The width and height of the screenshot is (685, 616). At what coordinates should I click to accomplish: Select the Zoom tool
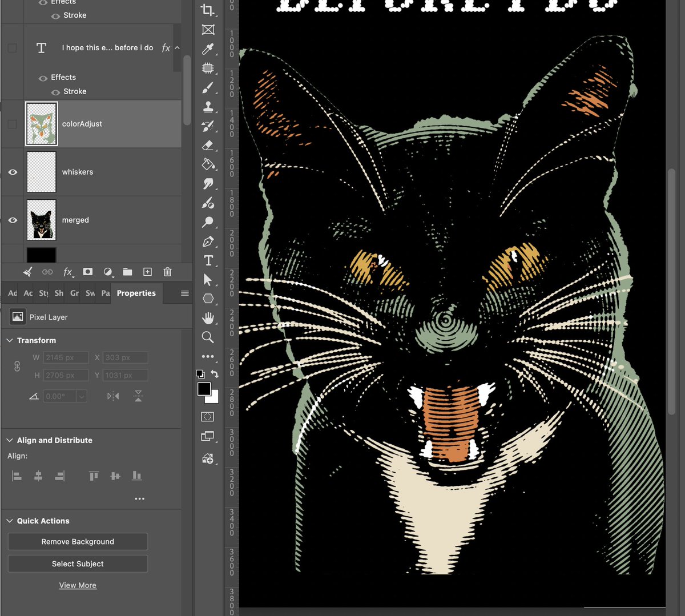pos(208,337)
